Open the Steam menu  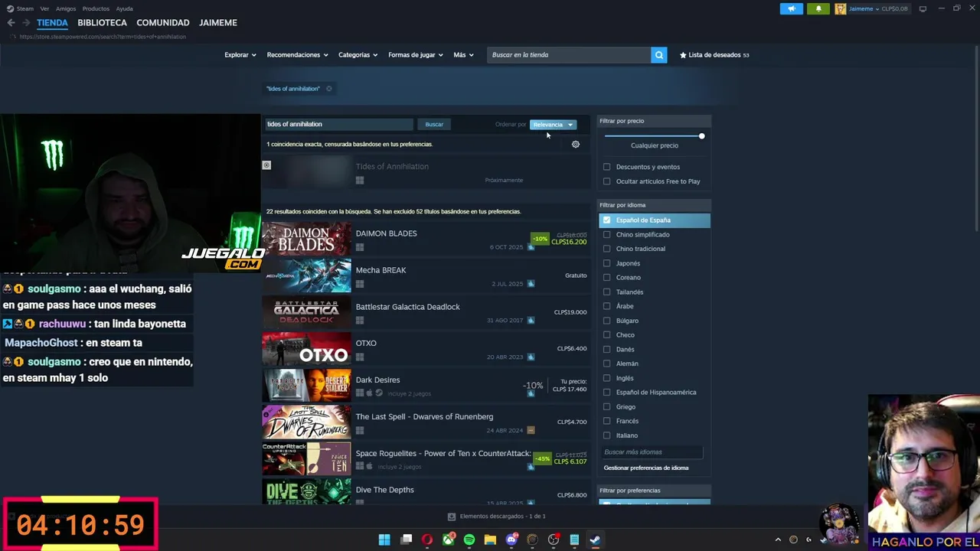[21, 8]
